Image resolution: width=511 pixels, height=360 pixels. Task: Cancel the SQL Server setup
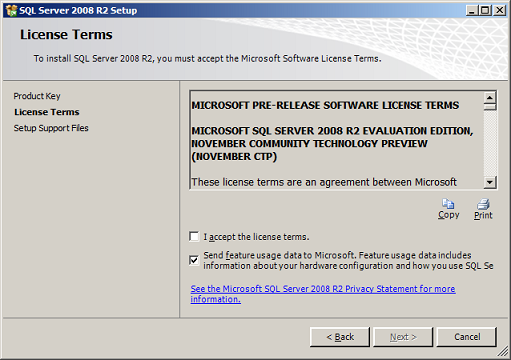tap(467, 337)
